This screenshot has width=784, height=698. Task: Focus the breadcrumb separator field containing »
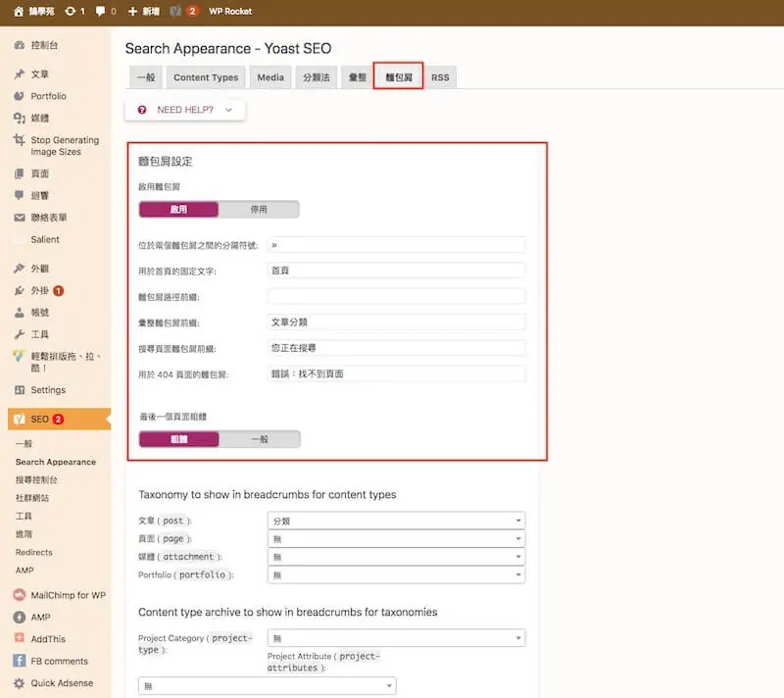[396, 245]
